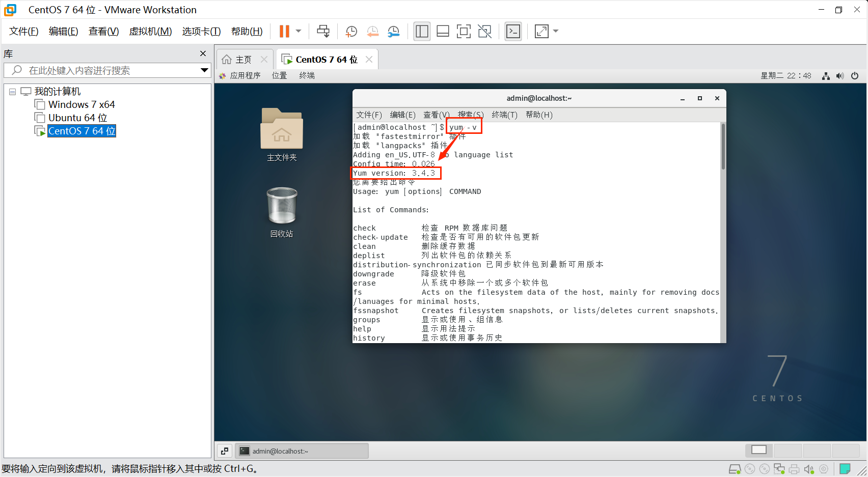The height and width of the screenshot is (477, 868).
Task: Open the 主文件夹 desktop folder
Action: click(x=282, y=135)
